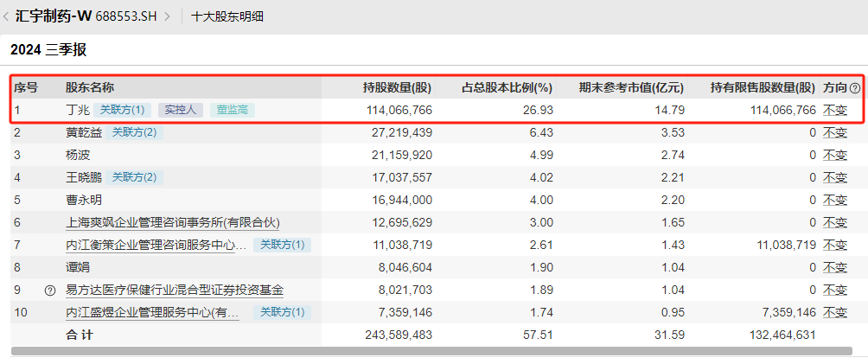Open help icon beside 方向 column header
The image size is (868, 364).
(855, 87)
